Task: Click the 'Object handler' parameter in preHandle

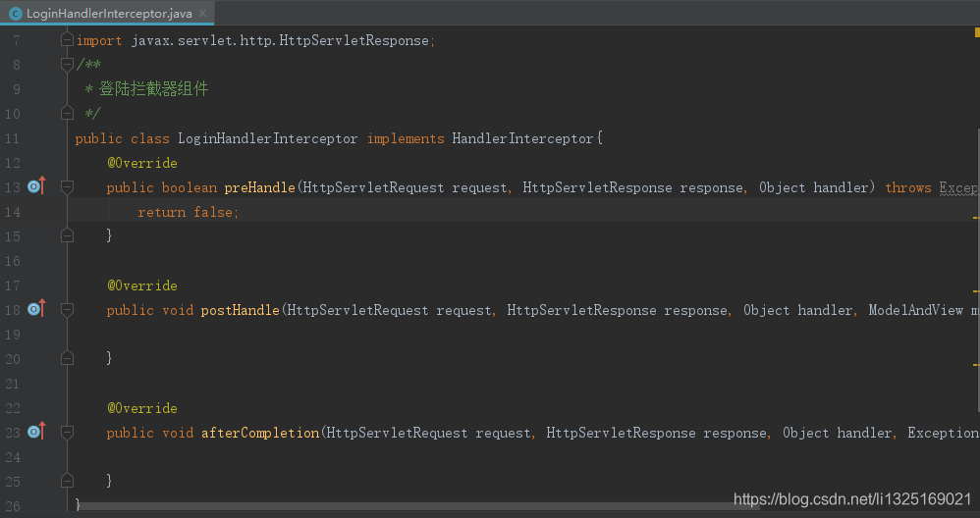Action: [x=814, y=187]
